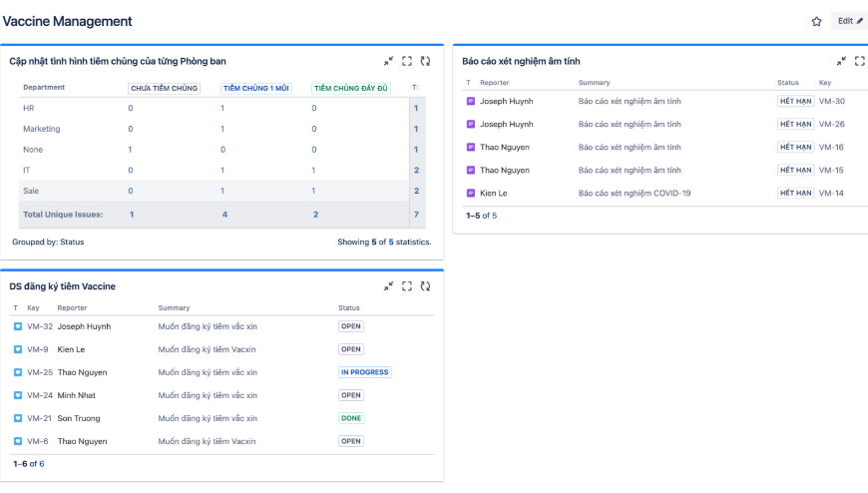The width and height of the screenshot is (868, 493).
Task: Maximize the Báo cáo xét nghiệm âm tính gadget
Action: tap(859, 61)
